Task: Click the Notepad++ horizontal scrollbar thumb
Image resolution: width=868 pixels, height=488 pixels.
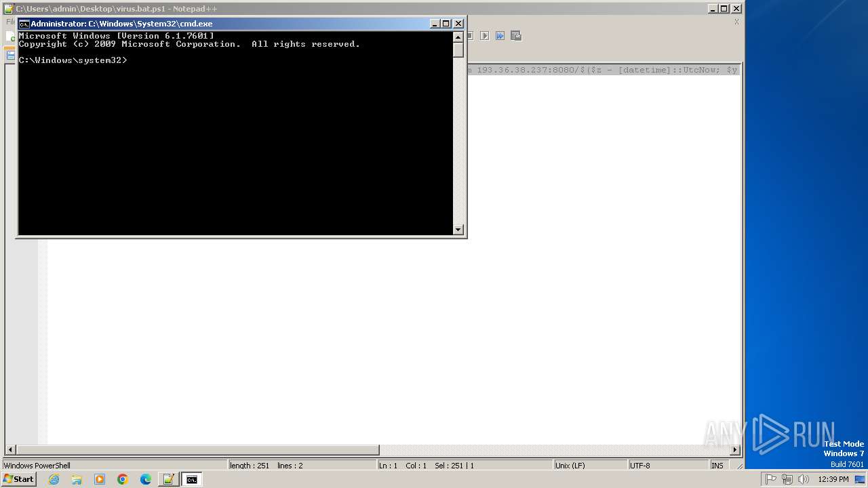Action: coord(197,450)
